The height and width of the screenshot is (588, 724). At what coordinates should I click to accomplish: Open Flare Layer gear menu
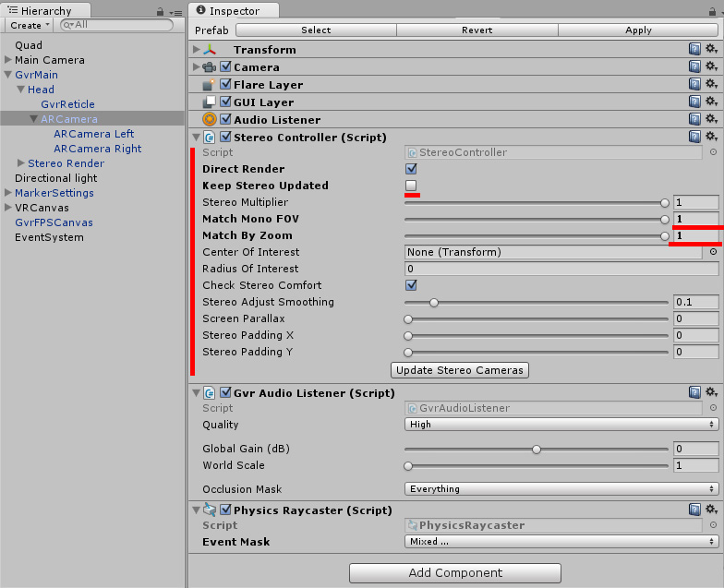point(711,84)
